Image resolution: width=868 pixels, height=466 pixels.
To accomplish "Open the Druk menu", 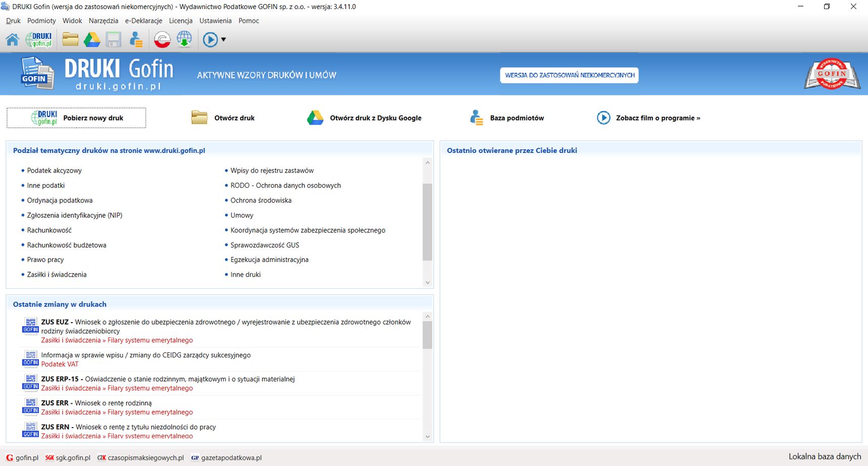I will (x=13, y=21).
